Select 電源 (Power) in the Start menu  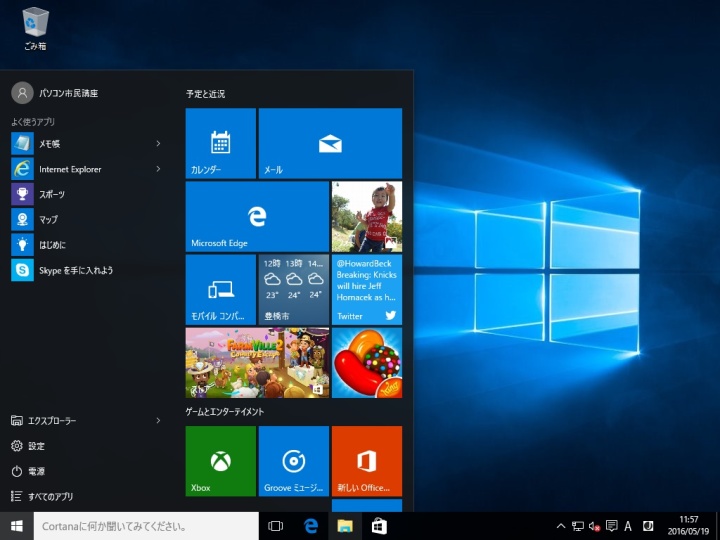coord(36,471)
